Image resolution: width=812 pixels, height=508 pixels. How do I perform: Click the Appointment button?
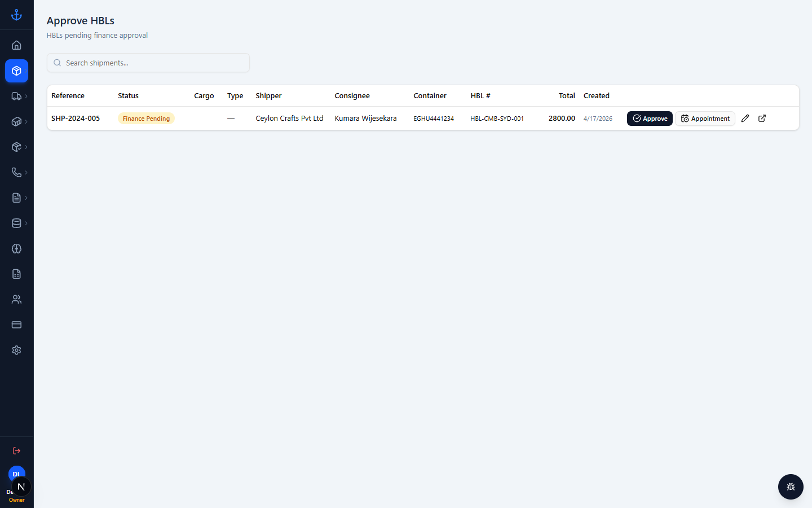[705, 119]
